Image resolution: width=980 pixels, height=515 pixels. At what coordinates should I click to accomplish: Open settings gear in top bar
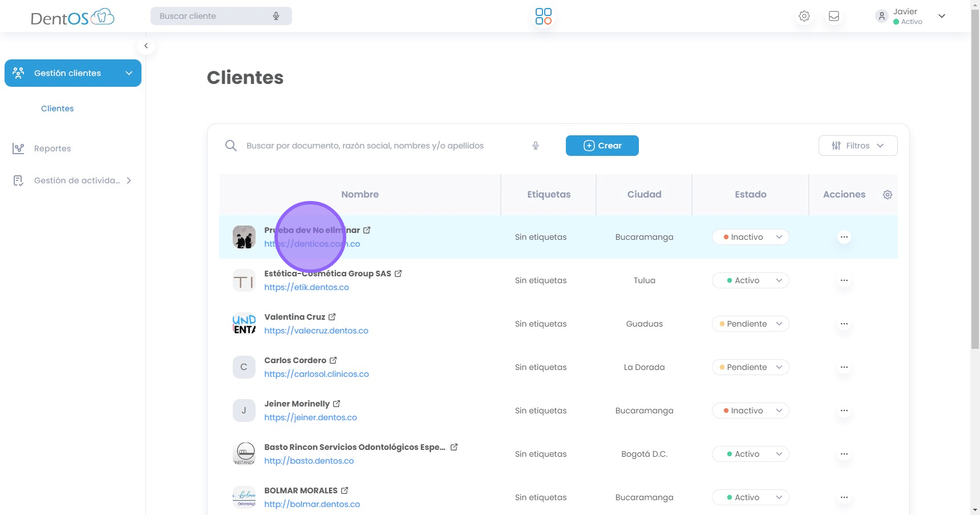pyautogui.click(x=804, y=17)
